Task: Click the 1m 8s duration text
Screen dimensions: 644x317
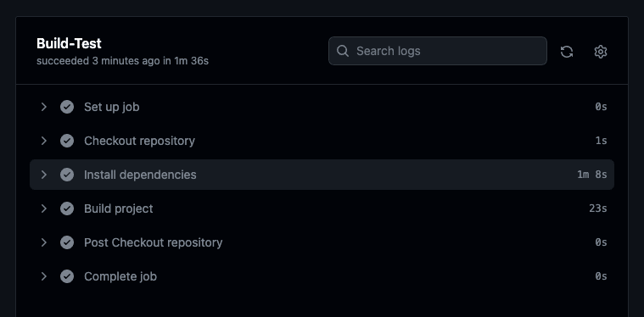Action: tap(592, 175)
